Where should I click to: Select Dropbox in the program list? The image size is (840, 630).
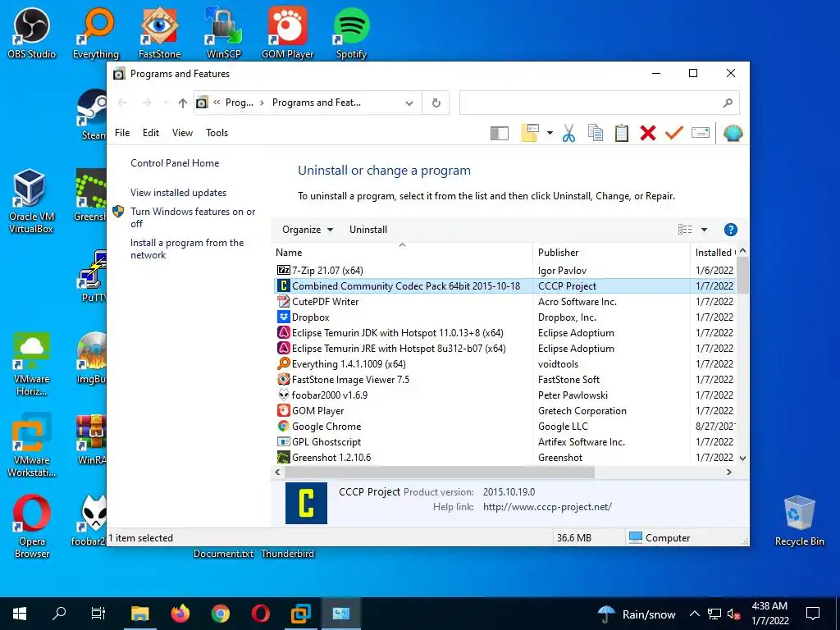(x=504, y=317)
